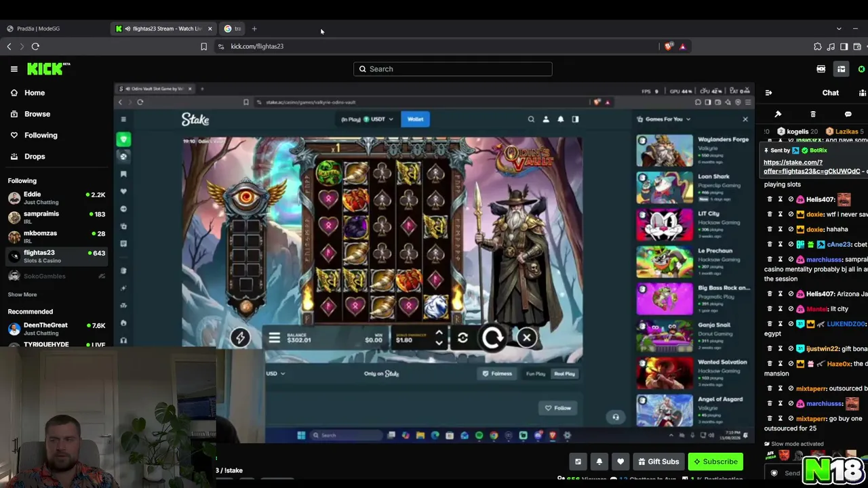Screen dimensions: 868x488
Task: Open Brave Shields panel on kick.com
Action: [669, 46]
